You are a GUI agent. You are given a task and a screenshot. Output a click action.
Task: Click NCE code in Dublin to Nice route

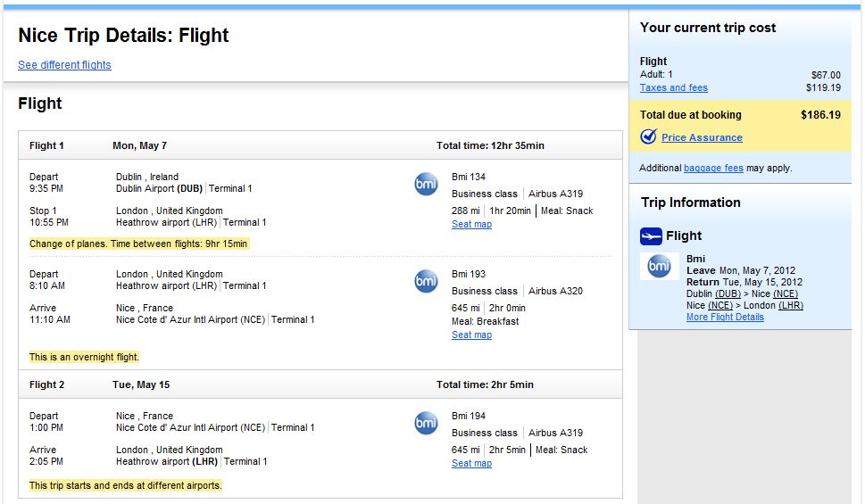pos(786,293)
